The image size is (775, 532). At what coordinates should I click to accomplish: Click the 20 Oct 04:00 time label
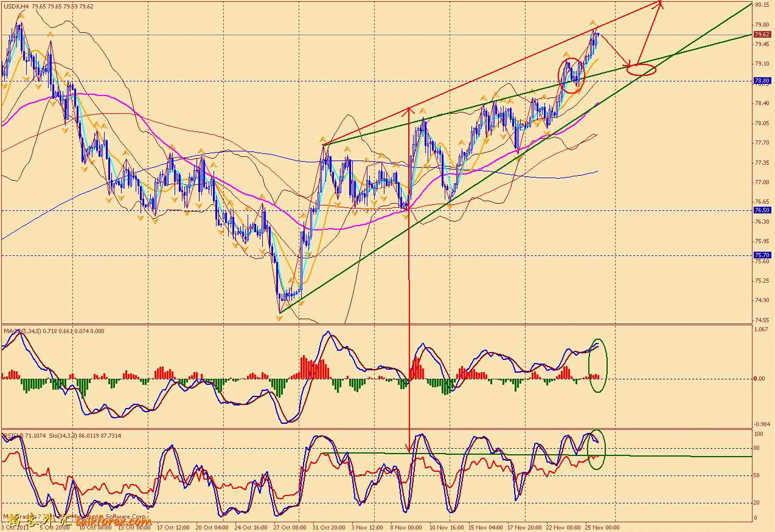213,528
